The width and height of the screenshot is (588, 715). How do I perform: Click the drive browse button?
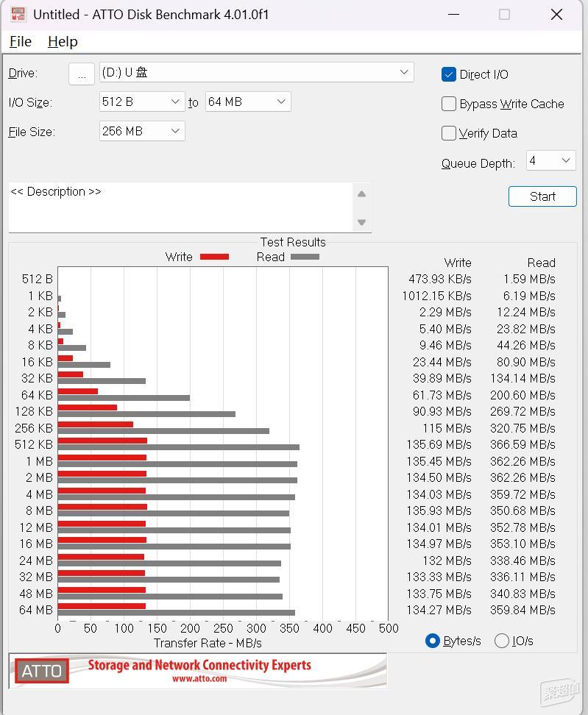click(82, 74)
